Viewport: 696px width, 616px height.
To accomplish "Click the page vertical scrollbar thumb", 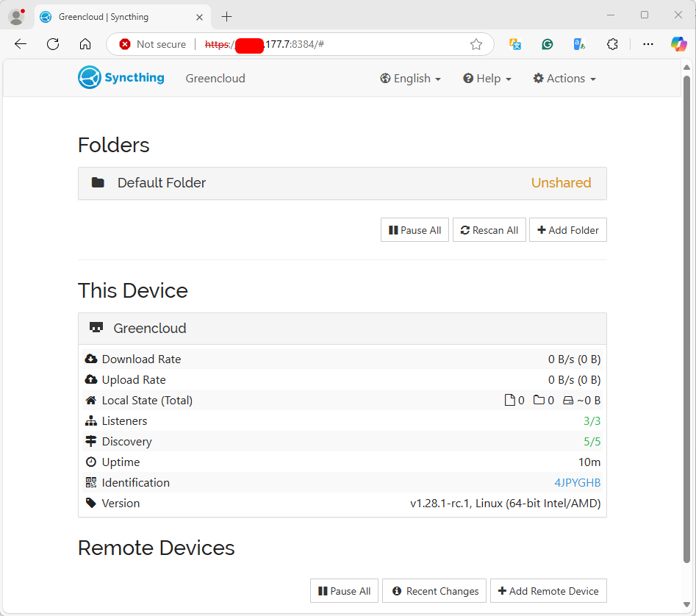I will pyautogui.click(x=686, y=318).
